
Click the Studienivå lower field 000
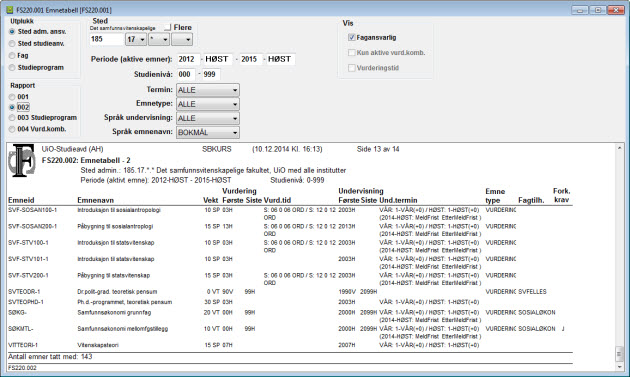coord(186,74)
